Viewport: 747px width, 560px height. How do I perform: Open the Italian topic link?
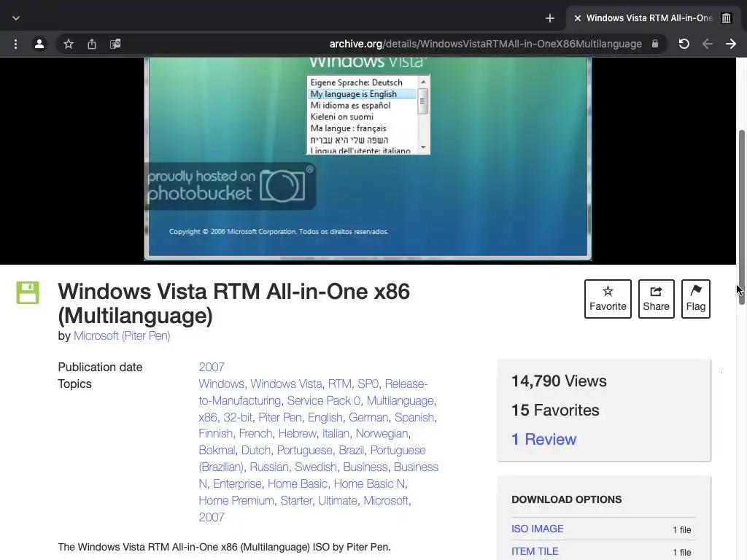(x=336, y=433)
